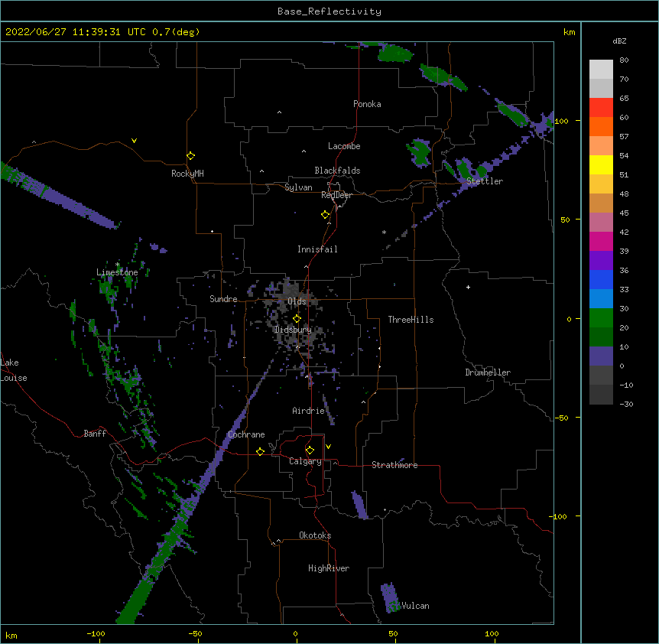Click the slate 10 dBZ legend swatch
This screenshot has height=644, width=659.
601,356
